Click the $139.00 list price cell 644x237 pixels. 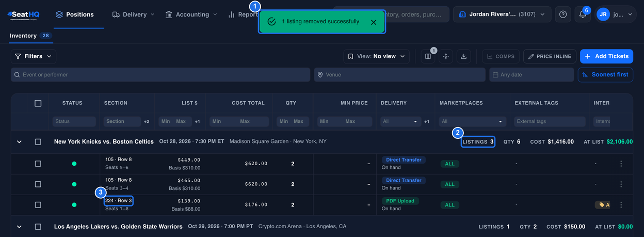pyautogui.click(x=189, y=201)
